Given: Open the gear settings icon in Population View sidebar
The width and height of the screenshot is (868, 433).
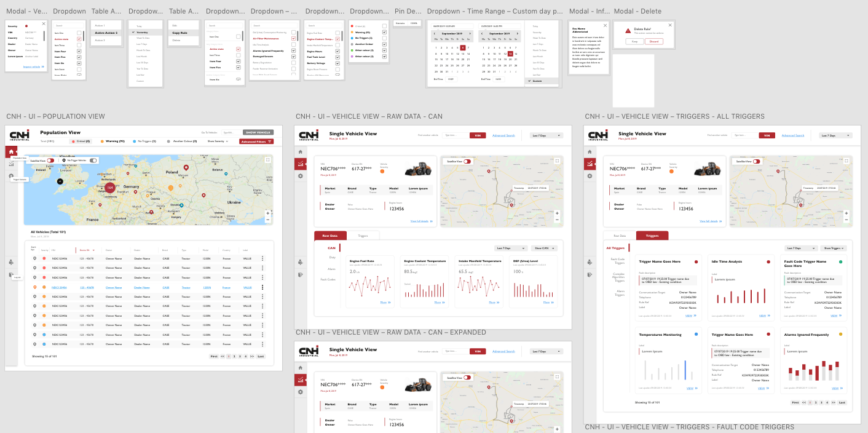Looking at the screenshot, I should [11, 176].
